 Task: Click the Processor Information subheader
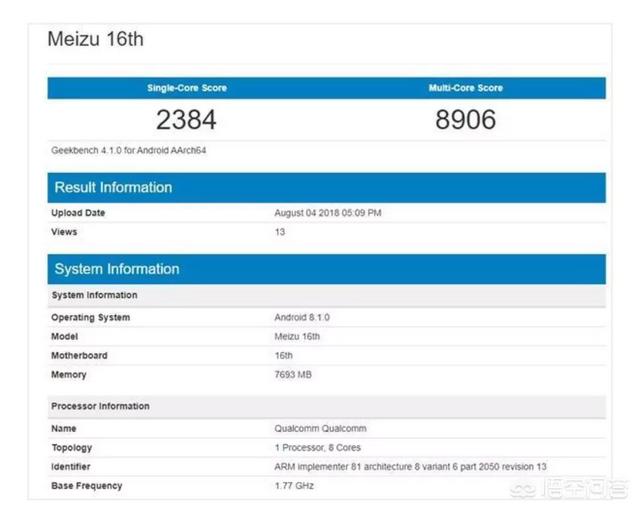point(327,407)
